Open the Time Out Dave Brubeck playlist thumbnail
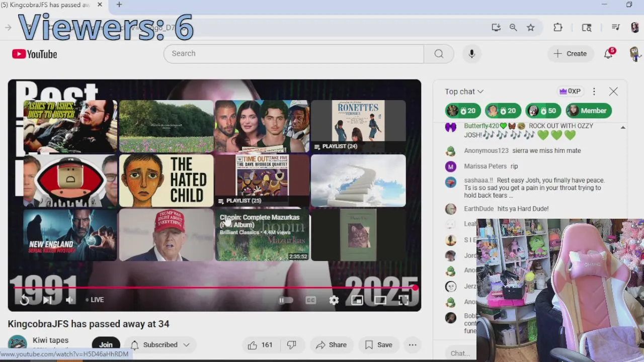 [262, 180]
